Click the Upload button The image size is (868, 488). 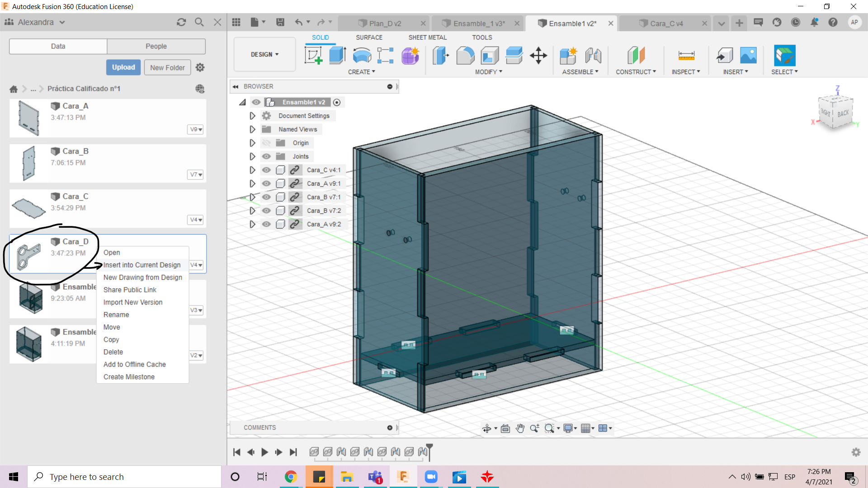(x=123, y=67)
